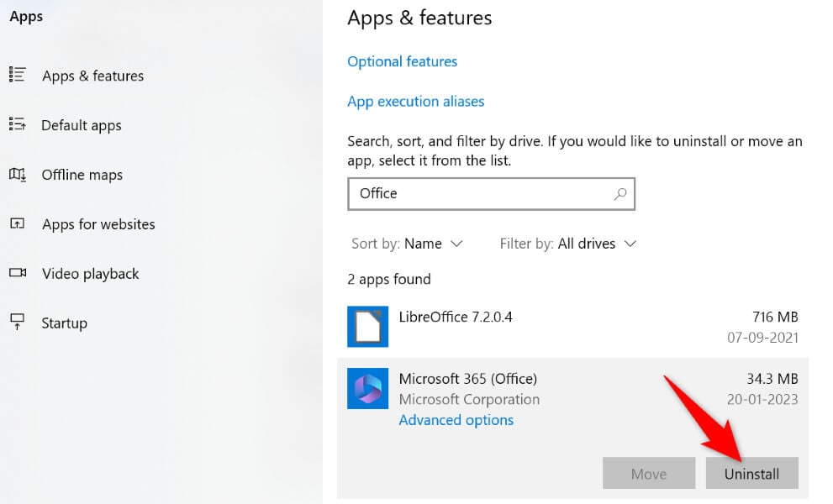Click the Apps for websites icon

(17, 223)
